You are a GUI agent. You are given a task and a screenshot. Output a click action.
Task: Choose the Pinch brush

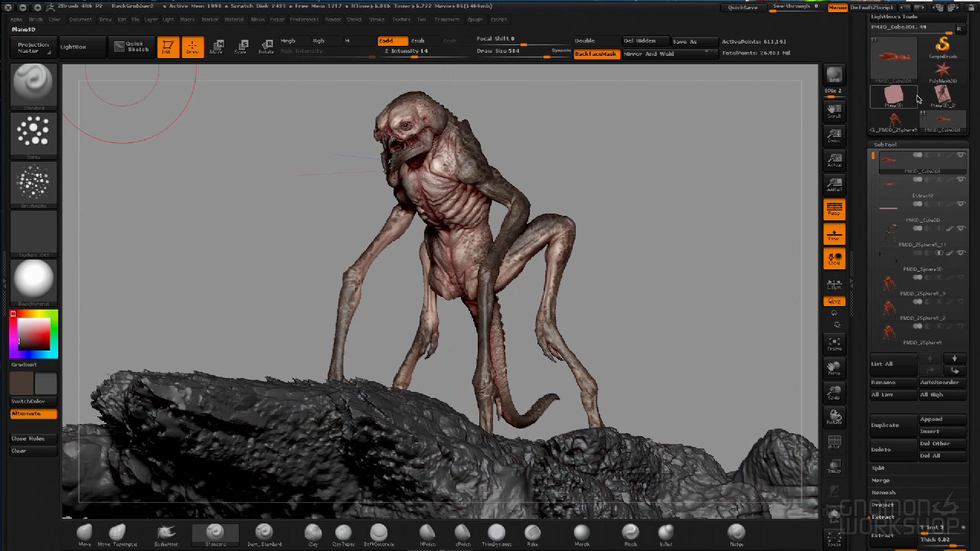tap(630, 533)
